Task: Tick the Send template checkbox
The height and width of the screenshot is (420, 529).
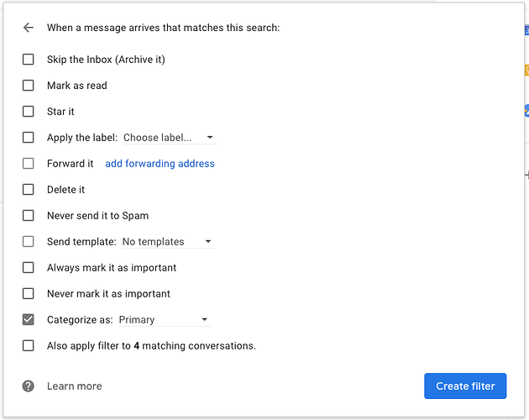Action: (29, 242)
